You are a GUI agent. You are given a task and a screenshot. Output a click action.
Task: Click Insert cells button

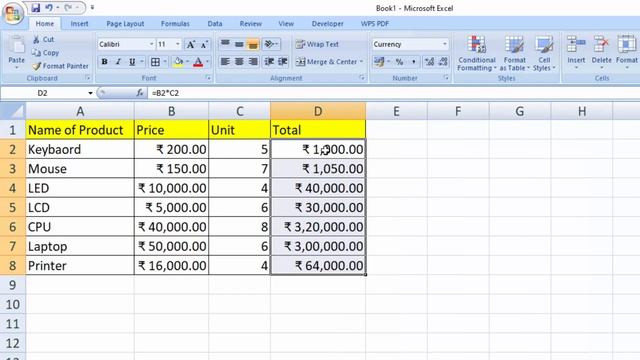pos(576,53)
